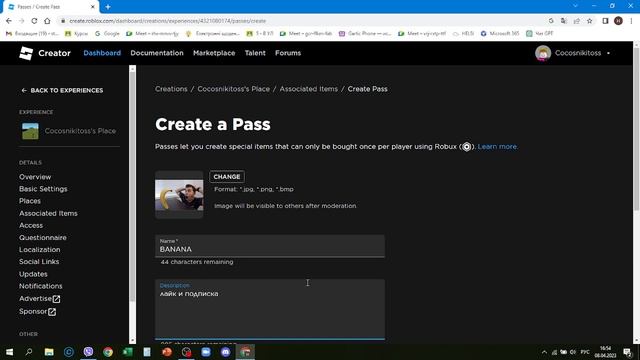Click the share page icon
640x360 pixels.
click(576, 21)
